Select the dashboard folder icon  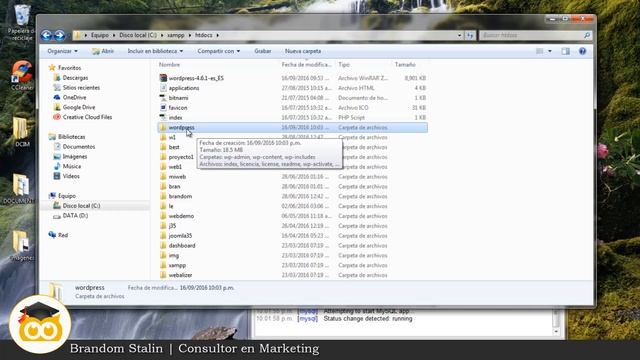point(163,246)
